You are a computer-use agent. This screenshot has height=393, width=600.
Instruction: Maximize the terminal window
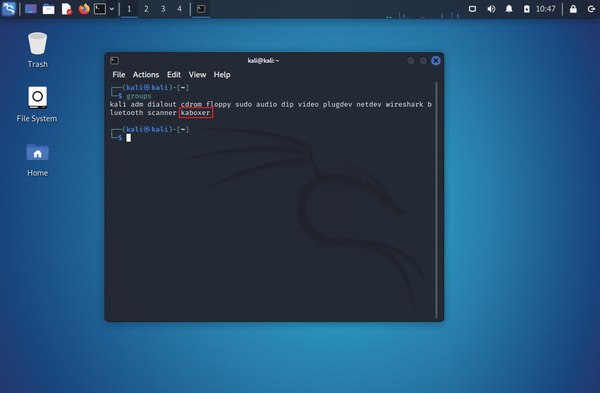423,60
